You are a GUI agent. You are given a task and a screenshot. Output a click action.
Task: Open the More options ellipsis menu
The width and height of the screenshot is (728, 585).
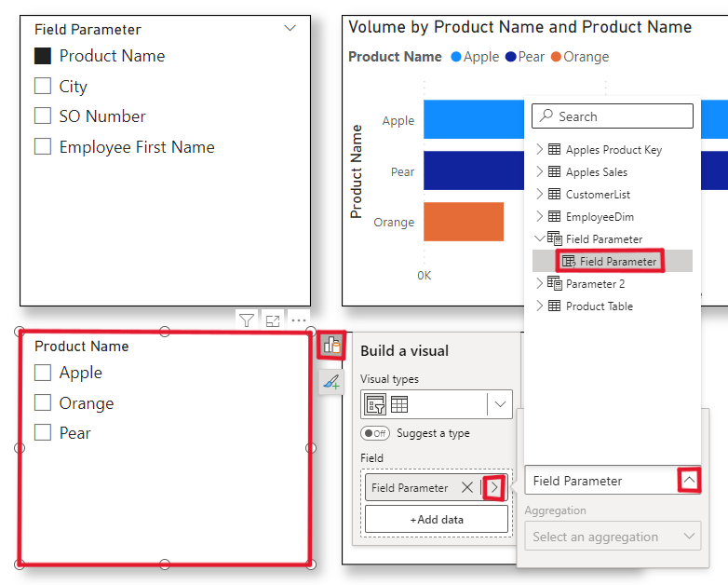pos(298,320)
